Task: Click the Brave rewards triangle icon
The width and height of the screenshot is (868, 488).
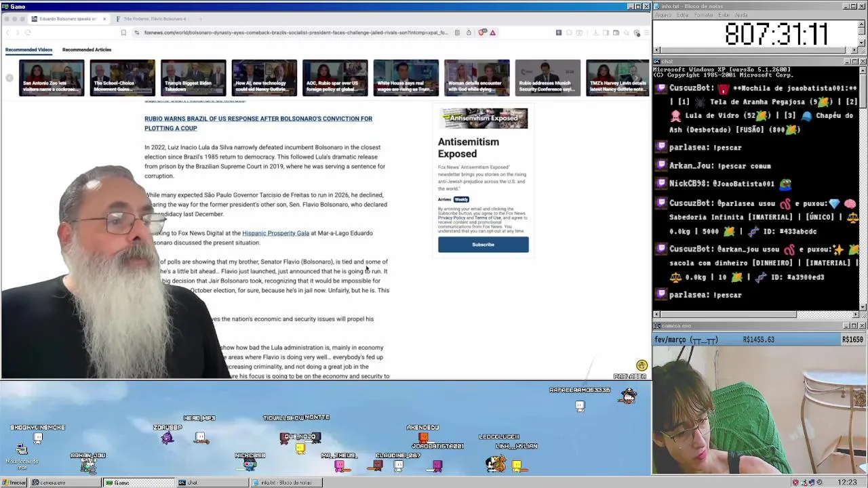Action: [x=493, y=33]
